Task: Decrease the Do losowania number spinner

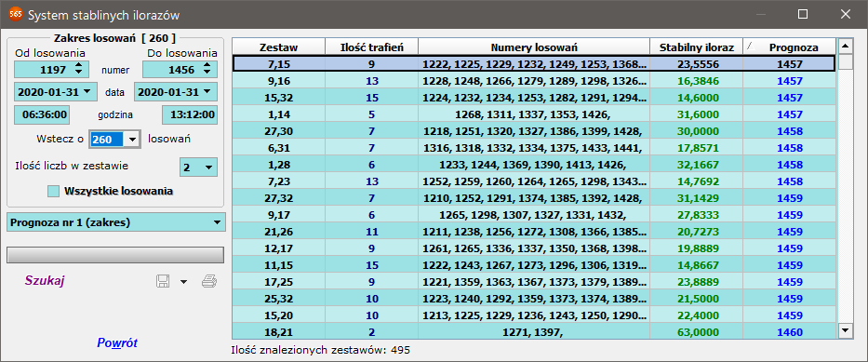Action: [207, 73]
